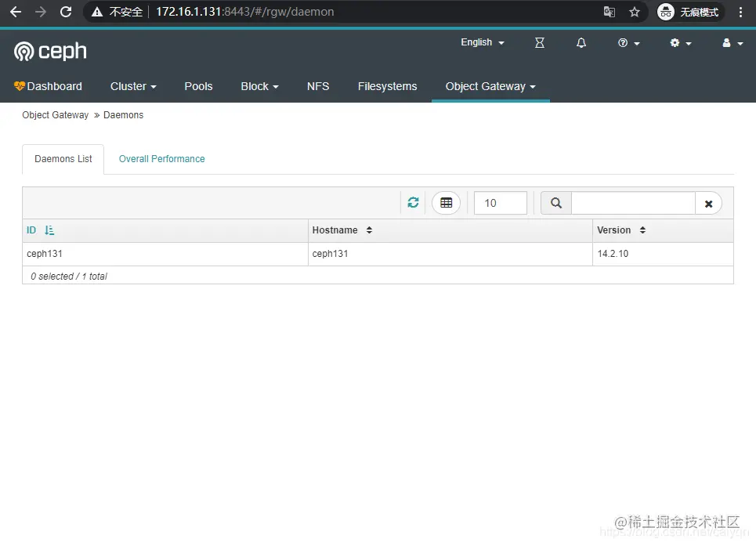Click the table search magnifier icon
Viewport: 756px width, 546px height.
(x=556, y=203)
